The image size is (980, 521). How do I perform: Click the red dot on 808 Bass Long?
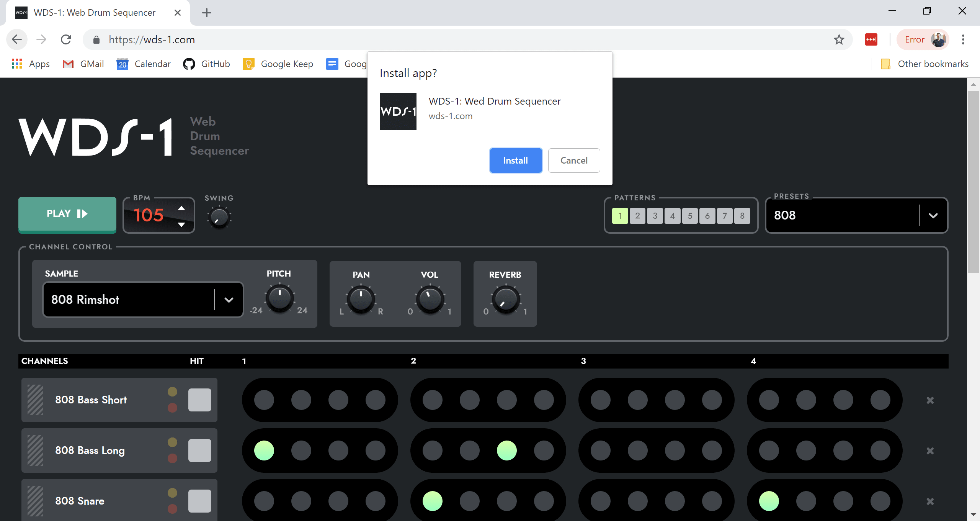[x=172, y=458]
